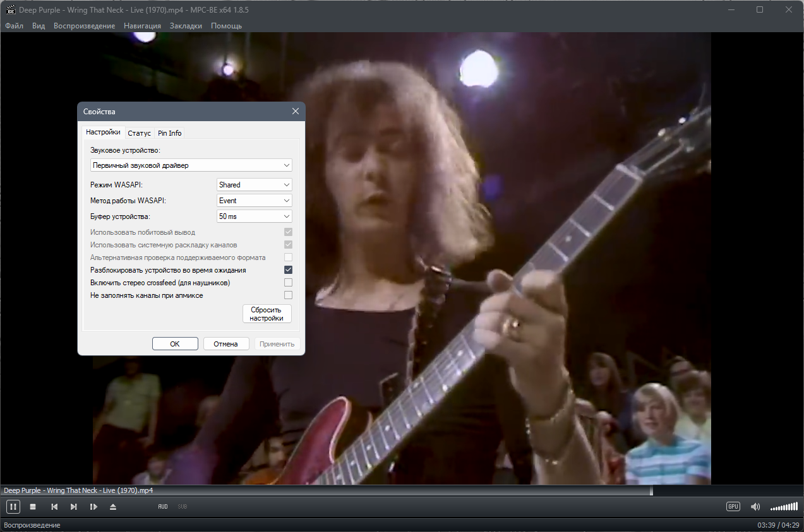Adjust the volume level slider

[784, 507]
